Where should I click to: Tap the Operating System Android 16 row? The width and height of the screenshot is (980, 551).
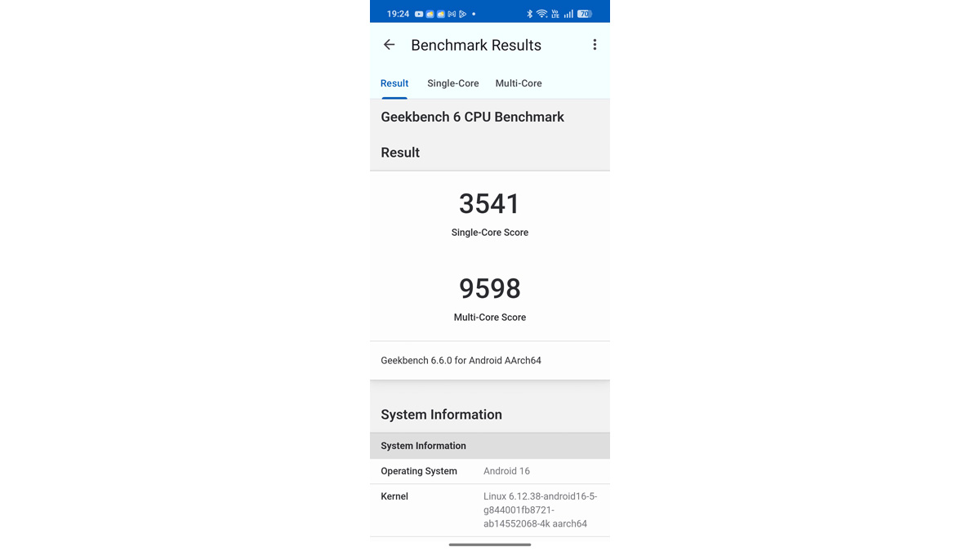click(x=489, y=471)
